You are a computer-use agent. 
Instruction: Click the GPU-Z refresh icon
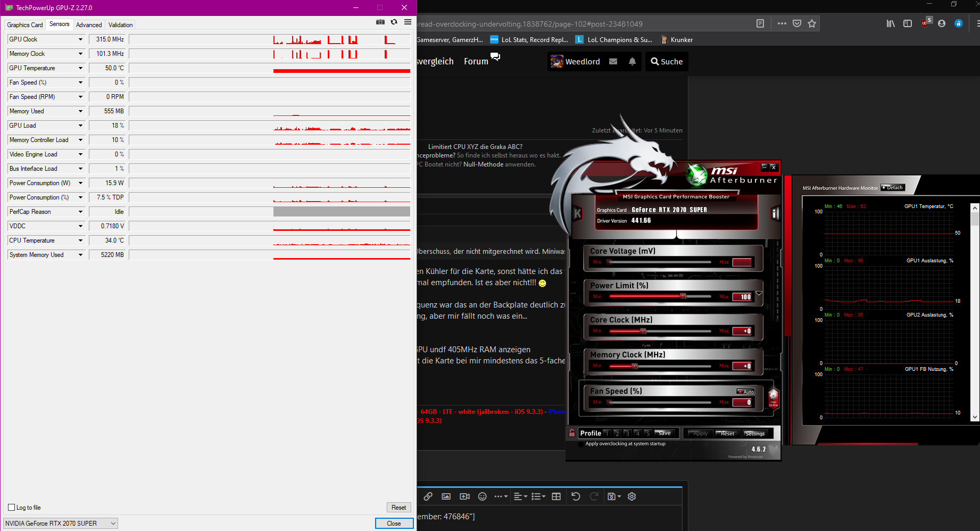pos(394,22)
